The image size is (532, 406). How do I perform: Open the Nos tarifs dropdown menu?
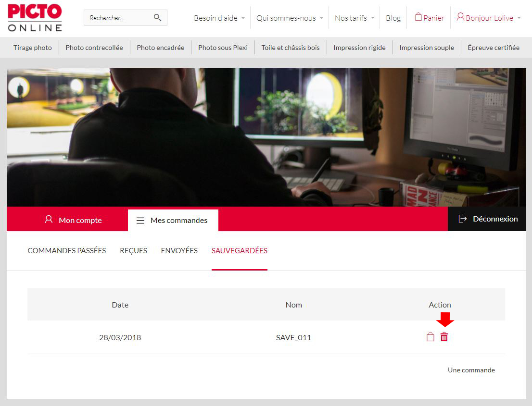(x=354, y=18)
